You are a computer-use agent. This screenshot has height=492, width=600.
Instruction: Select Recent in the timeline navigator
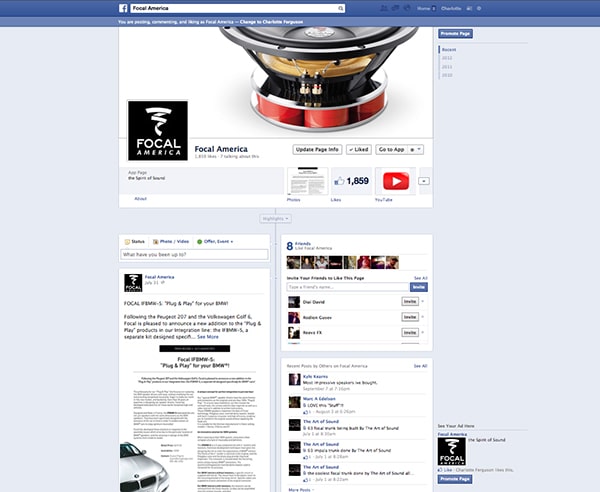pyautogui.click(x=449, y=50)
